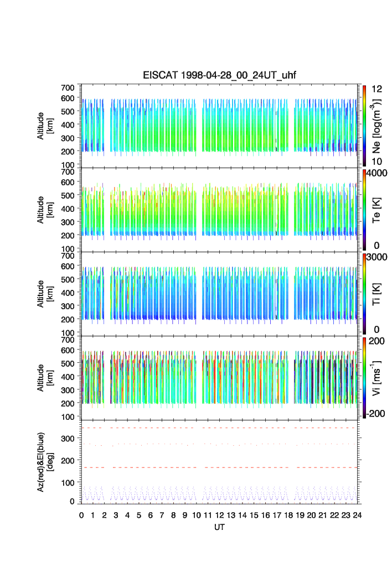Select the Ne [log(m-3)] colorbar label

pyautogui.click(x=378, y=125)
